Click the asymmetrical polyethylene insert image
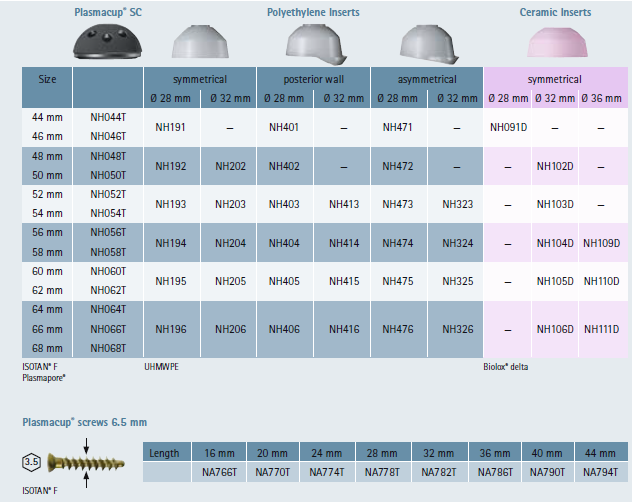This screenshot has height=502, width=632. point(429,44)
